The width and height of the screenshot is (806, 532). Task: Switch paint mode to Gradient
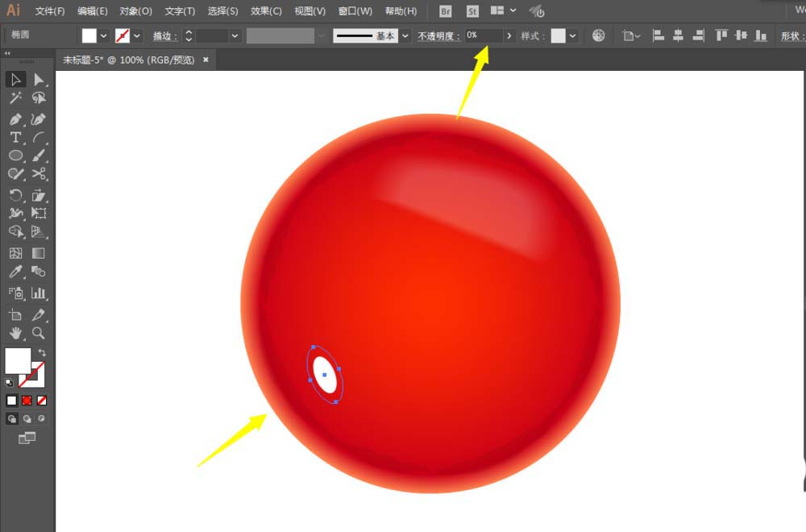coord(27,401)
